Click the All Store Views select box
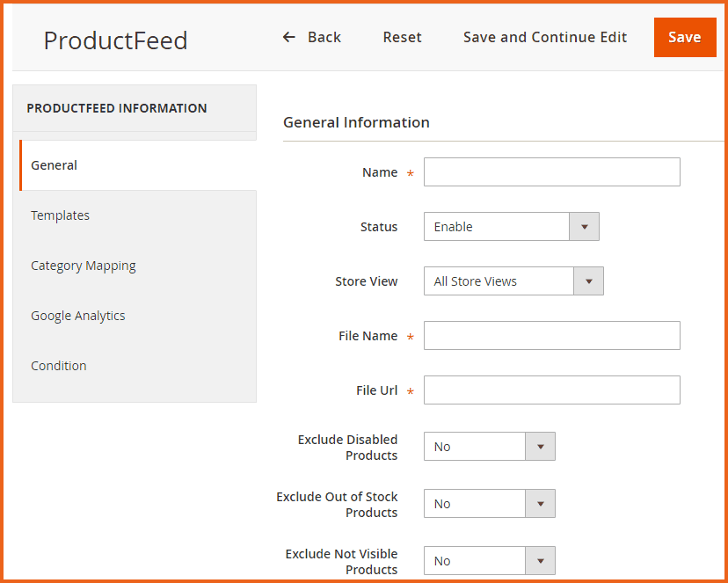 click(499, 281)
